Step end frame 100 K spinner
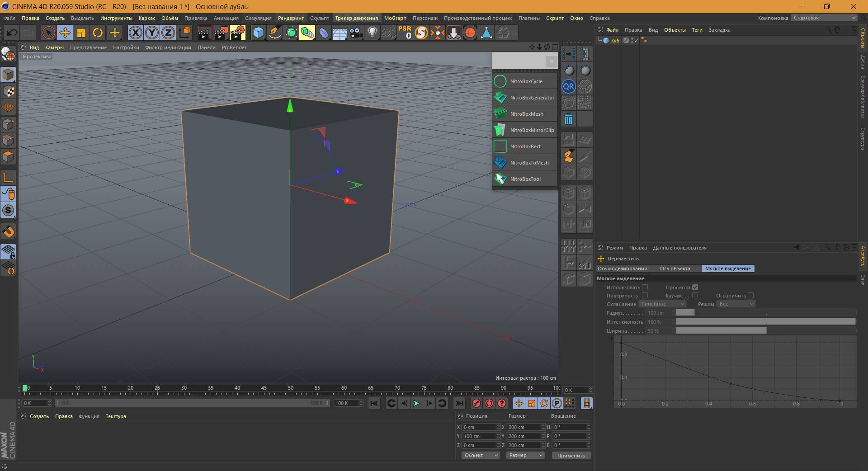This screenshot has height=471, width=868. click(361, 403)
